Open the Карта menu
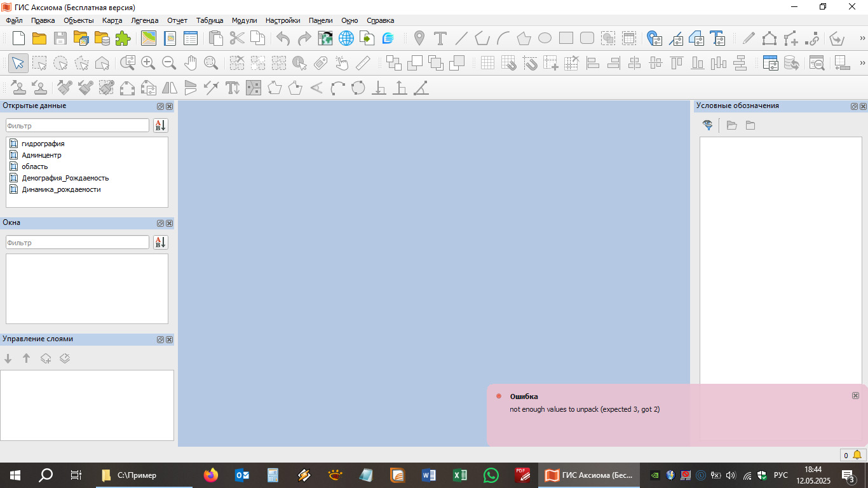868x488 pixels. [x=112, y=20]
